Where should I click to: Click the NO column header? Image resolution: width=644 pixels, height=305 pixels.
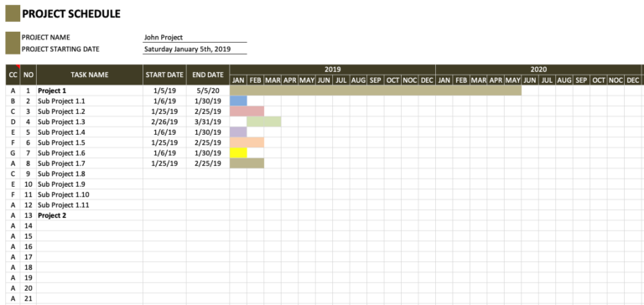tap(29, 75)
